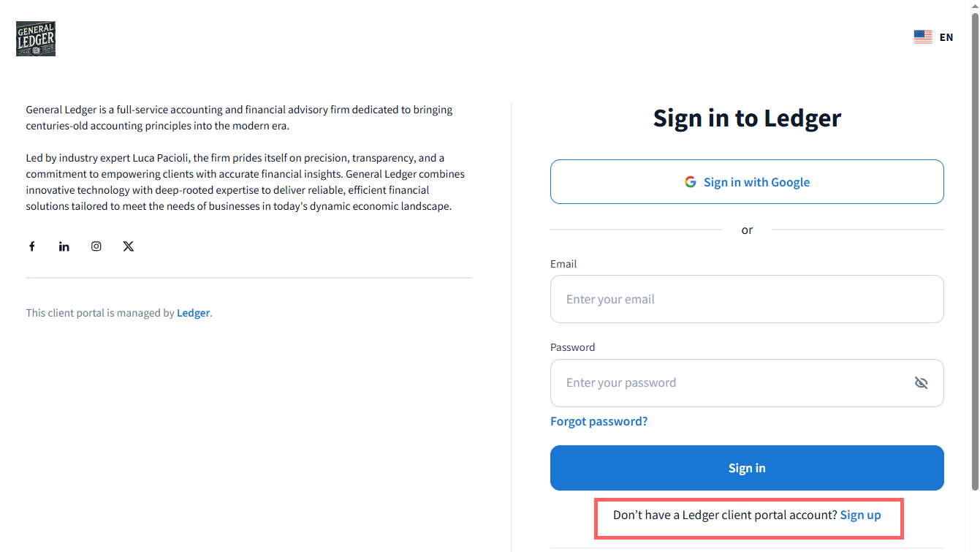980x552 pixels.
Task: Focus the Password input field
Action: click(731, 382)
